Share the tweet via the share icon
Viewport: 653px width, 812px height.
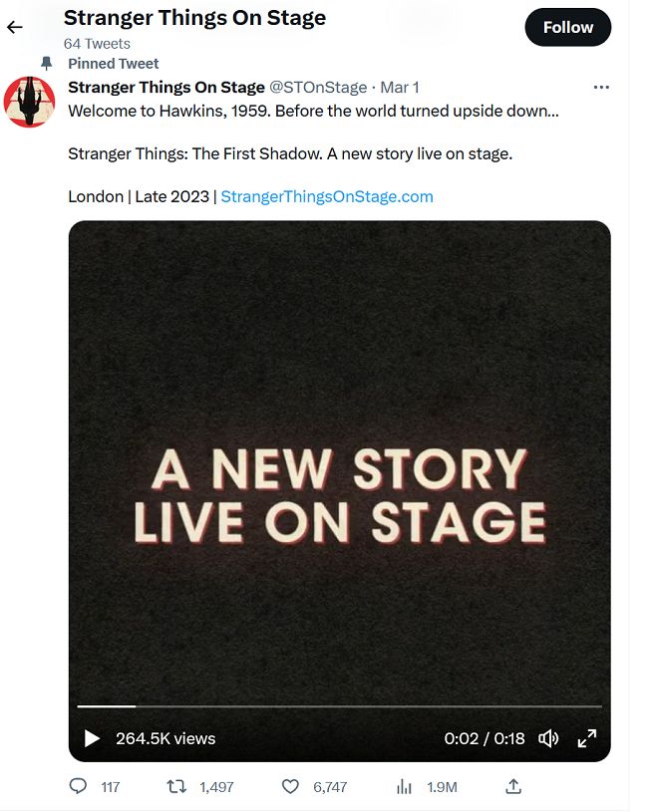click(x=513, y=786)
